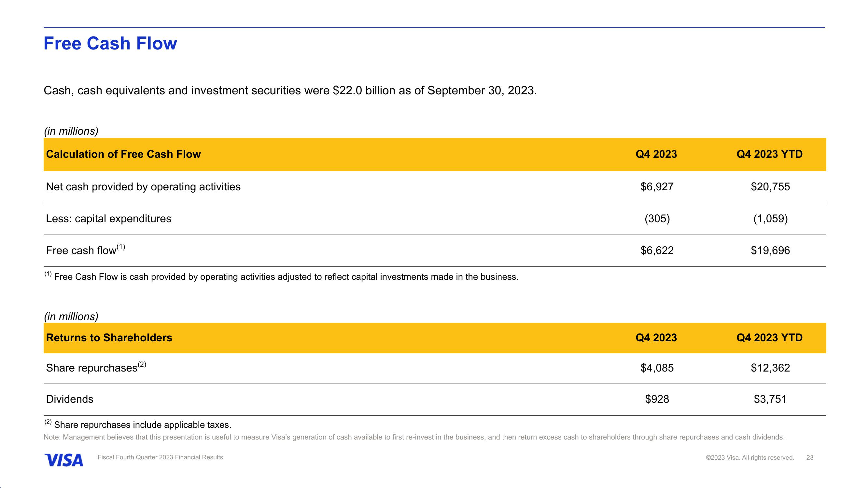The height and width of the screenshot is (488, 868).
Task: Click 'Q4 2023 YTD' header in Returns to Shareholders table
Action: 770,338
